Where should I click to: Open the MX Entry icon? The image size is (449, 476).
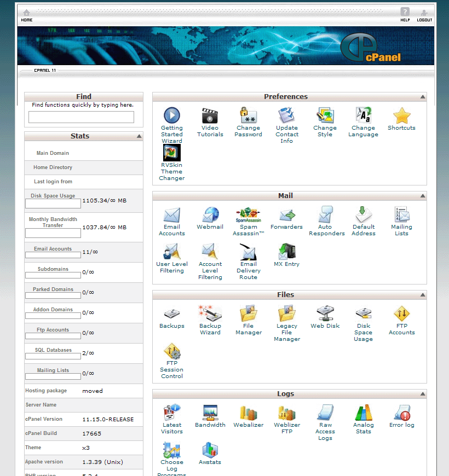pyautogui.click(x=286, y=252)
